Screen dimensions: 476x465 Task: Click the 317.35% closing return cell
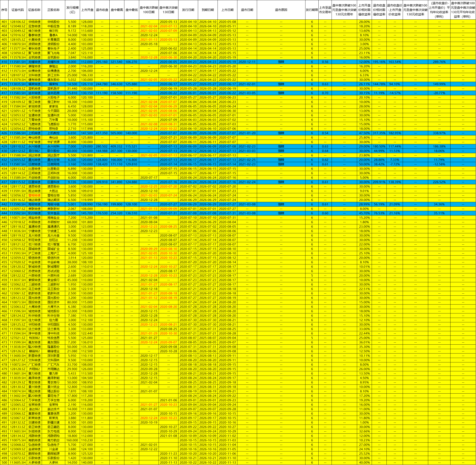click(379, 133)
